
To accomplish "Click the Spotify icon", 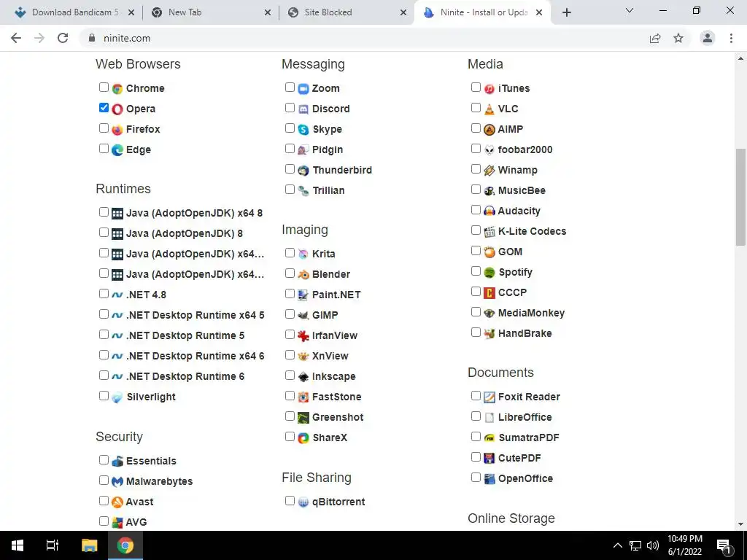I will click(x=489, y=273).
